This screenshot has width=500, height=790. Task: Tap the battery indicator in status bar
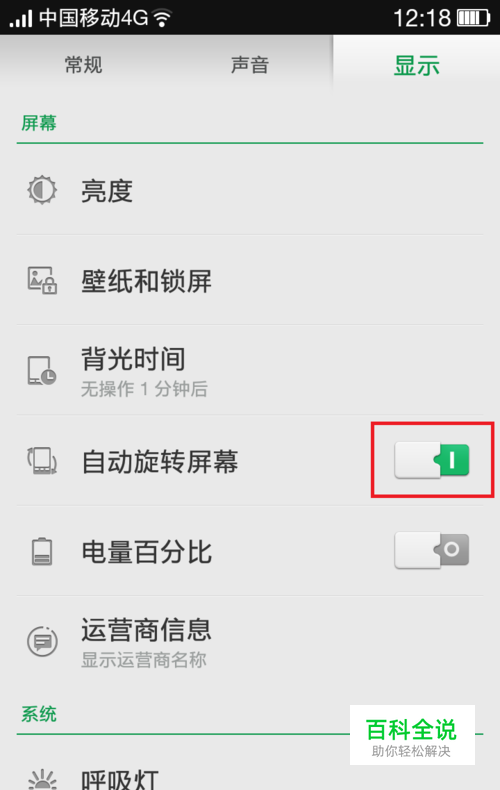tap(473, 18)
